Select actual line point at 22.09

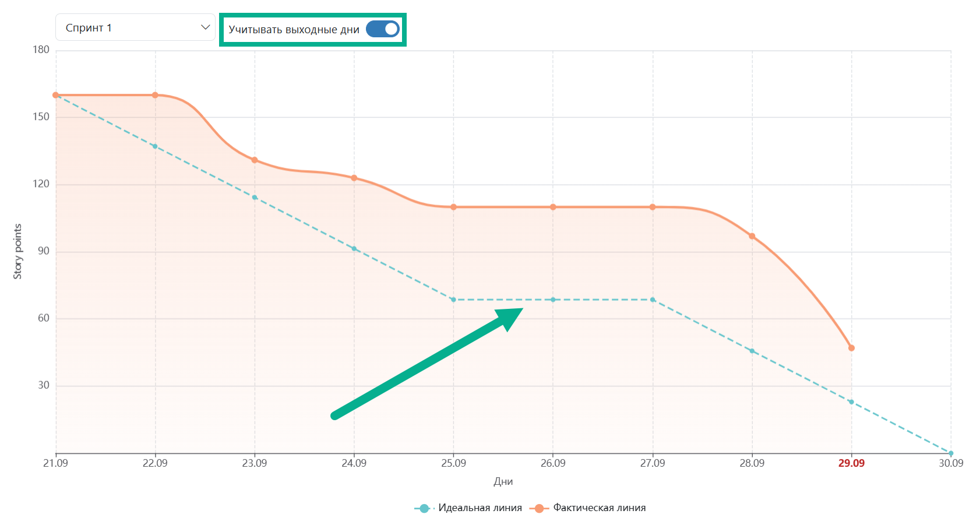tap(155, 95)
